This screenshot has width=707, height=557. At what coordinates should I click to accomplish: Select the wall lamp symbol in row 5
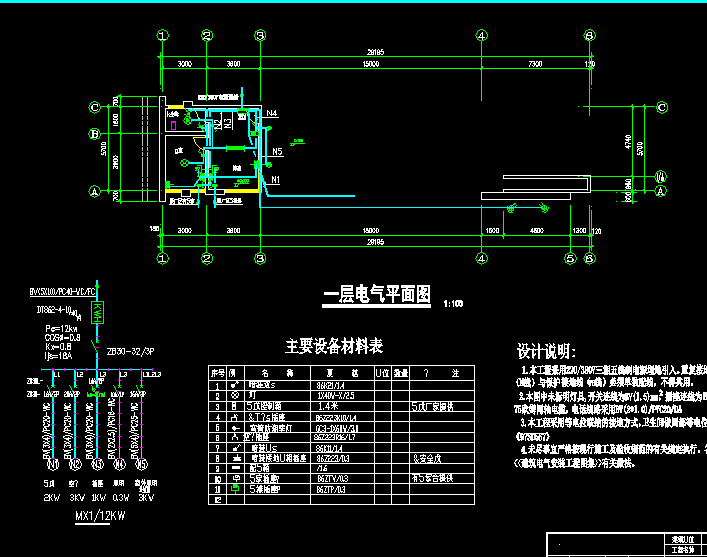(x=235, y=428)
